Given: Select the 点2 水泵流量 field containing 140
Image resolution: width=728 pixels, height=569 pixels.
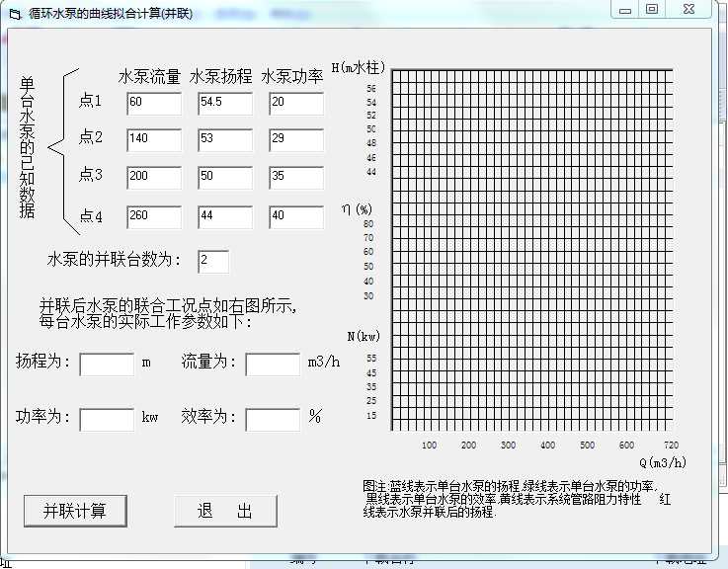Looking at the screenshot, I should click(x=154, y=140).
